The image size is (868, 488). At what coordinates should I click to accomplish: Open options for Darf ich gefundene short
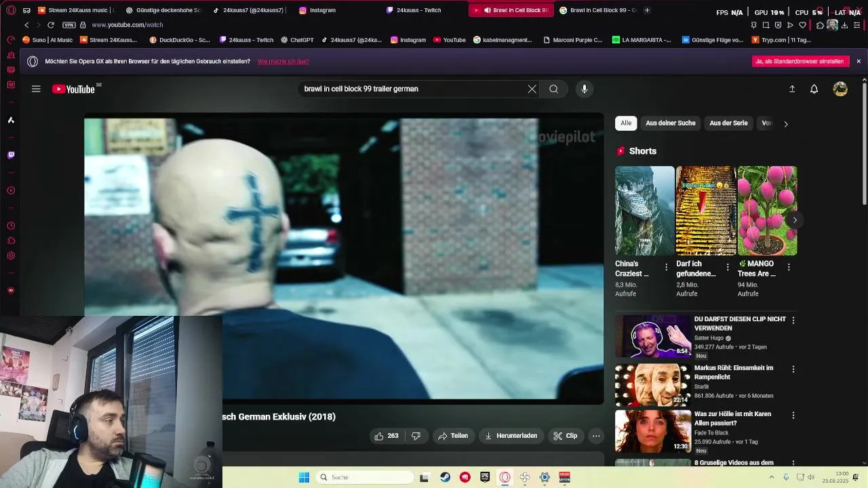727,267
